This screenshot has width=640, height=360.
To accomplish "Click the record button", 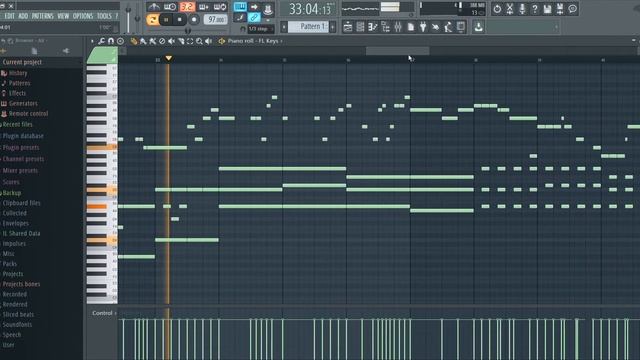I will pyautogui.click(x=194, y=19).
